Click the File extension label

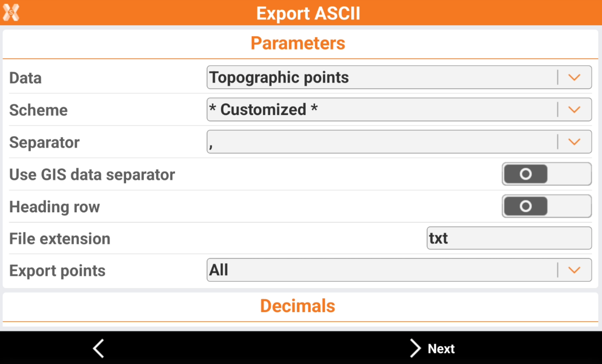[x=60, y=239]
